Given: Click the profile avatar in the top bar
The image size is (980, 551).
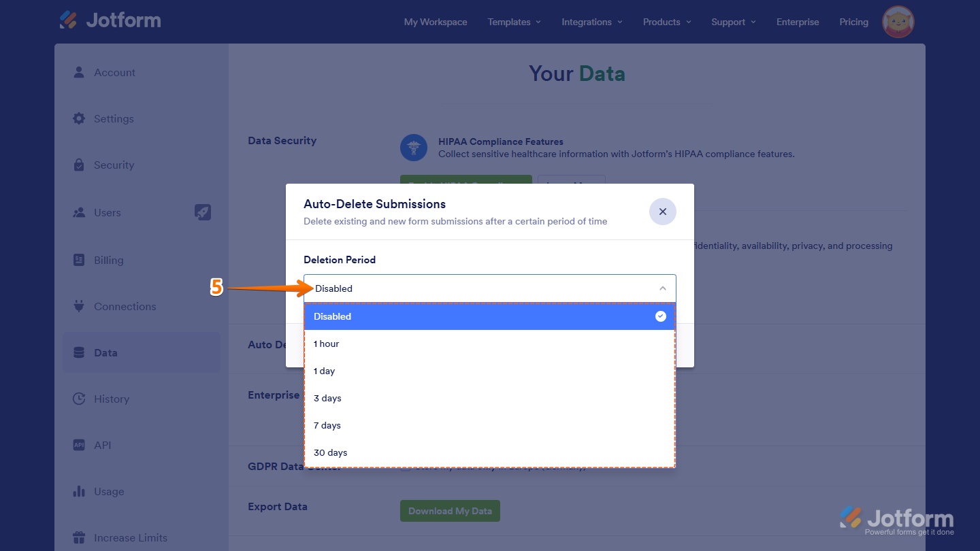Looking at the screenshot, I should [897, 22].
